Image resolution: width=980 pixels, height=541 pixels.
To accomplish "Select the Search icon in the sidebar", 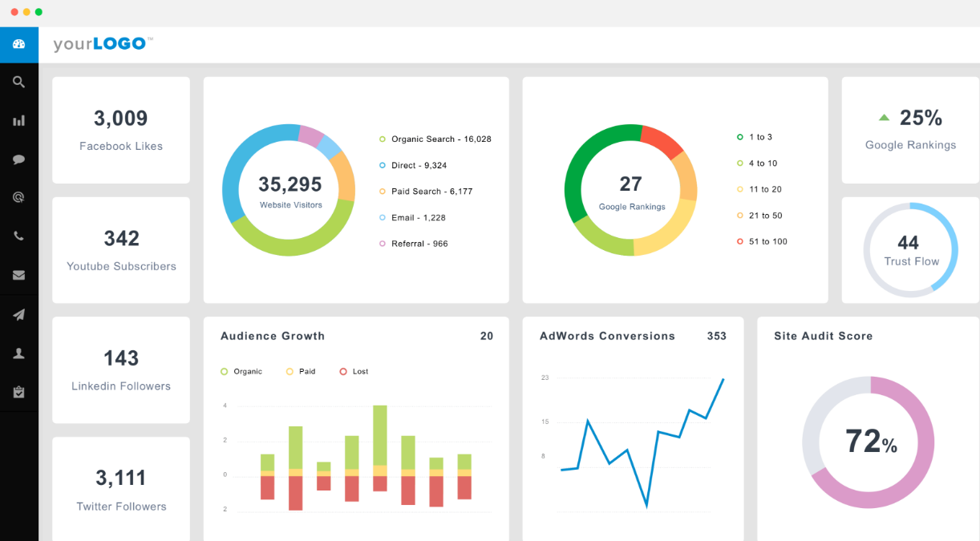I will [x=18, y=81].
